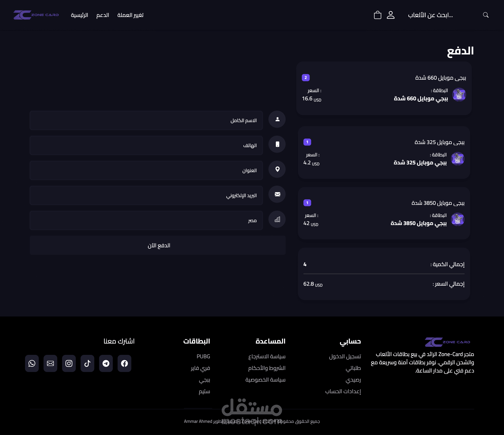This screenshot has height=435, width=504.
Task: Open the TikTok social icon
Action: (x=87, y=363)
